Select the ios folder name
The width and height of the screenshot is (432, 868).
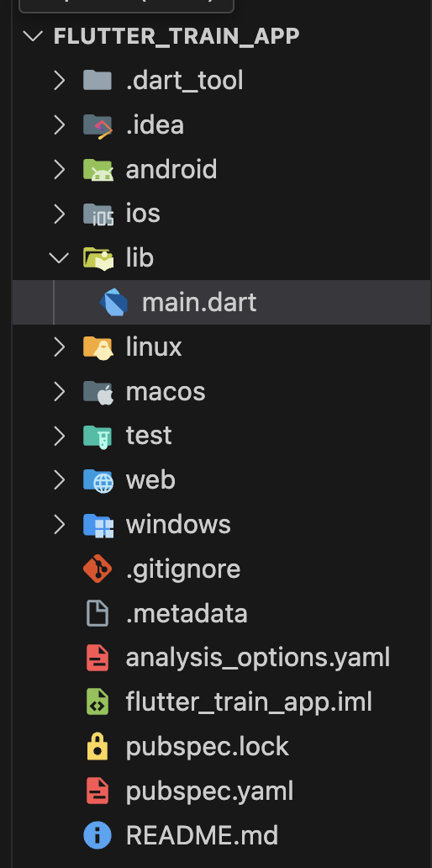[143, 213]
